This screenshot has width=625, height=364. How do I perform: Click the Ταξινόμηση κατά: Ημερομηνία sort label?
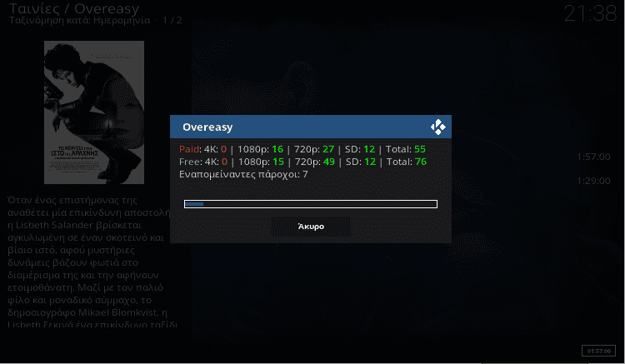click(80, 20)
